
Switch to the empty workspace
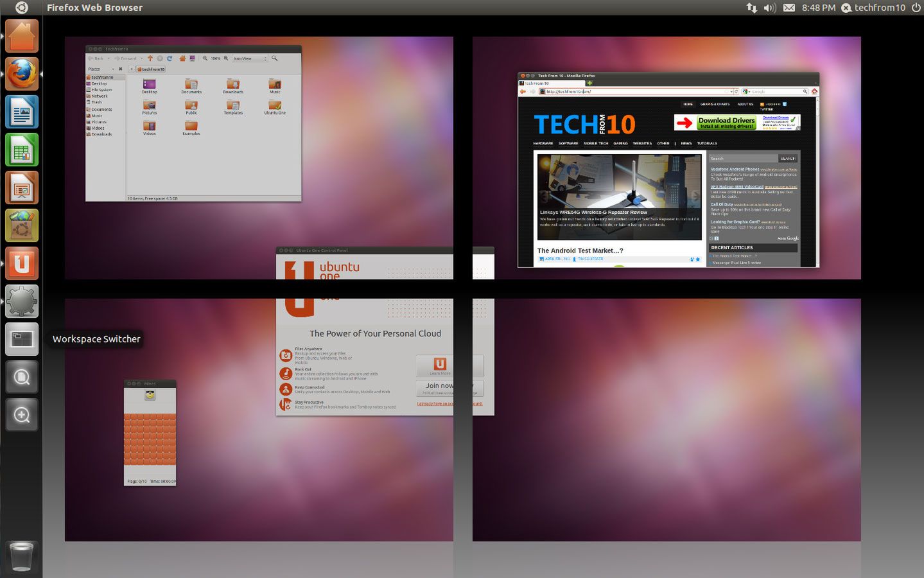click(667, 419)
